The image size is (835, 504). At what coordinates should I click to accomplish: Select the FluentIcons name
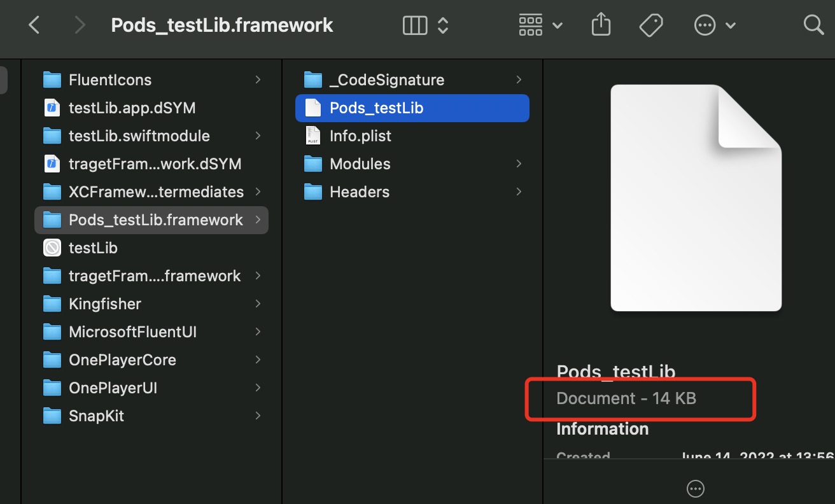tap(110, 80)
